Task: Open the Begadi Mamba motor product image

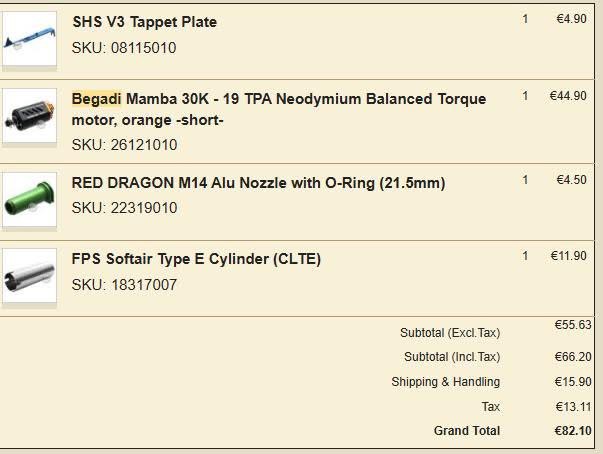Action: 29,119
